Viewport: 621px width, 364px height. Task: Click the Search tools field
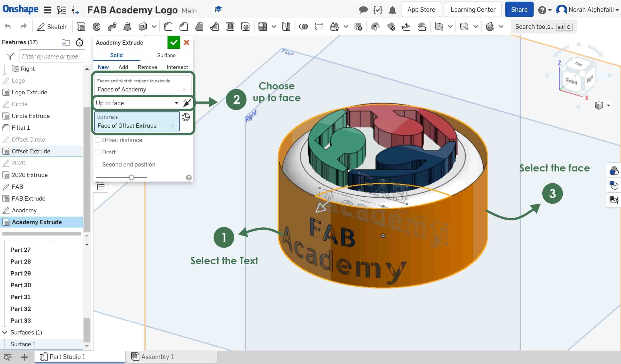click(544, 27)
